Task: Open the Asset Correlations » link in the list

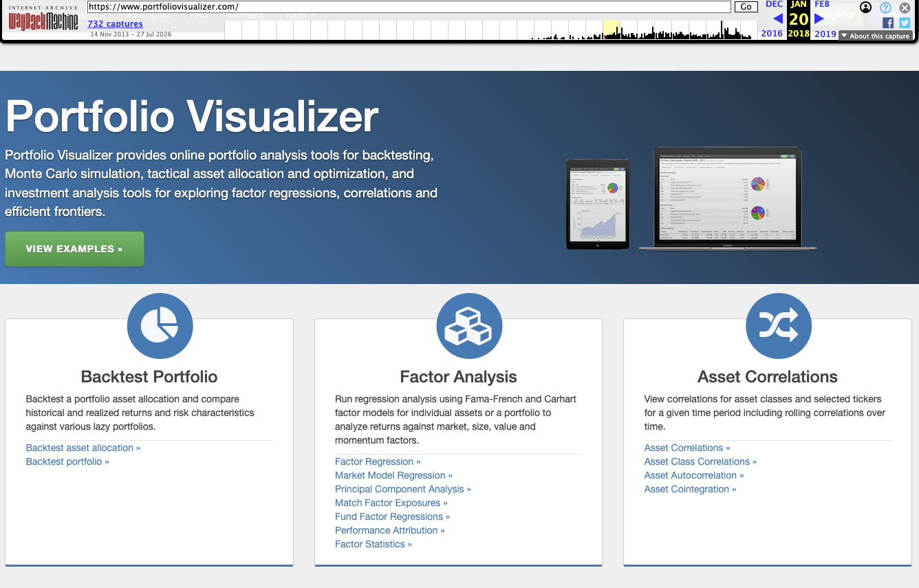Action: coord(687,448)
